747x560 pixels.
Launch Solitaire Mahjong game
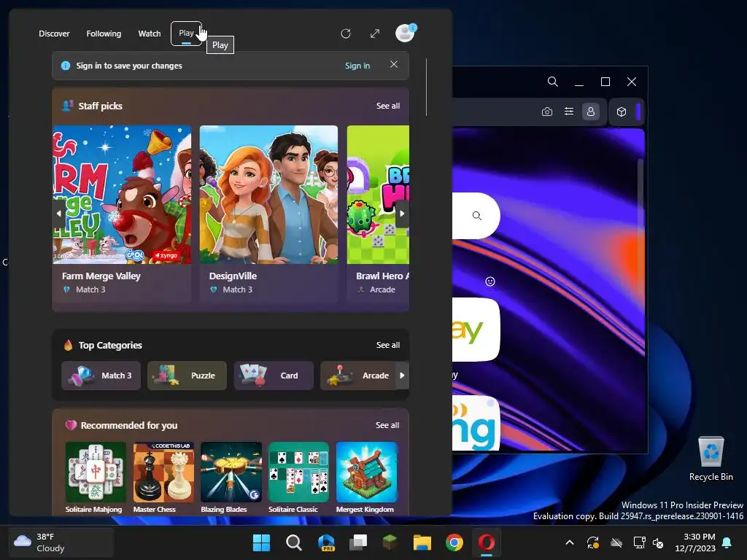[96, 478]
